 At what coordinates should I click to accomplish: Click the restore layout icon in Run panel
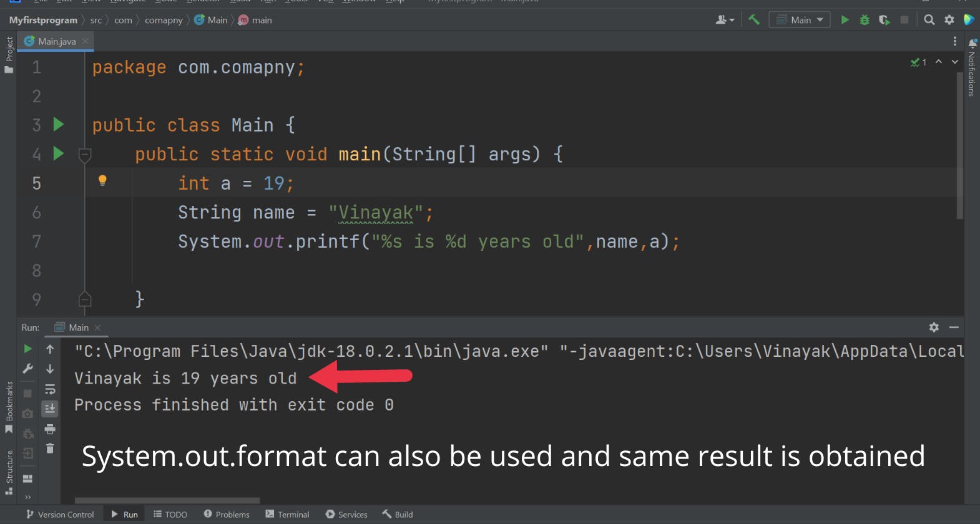pyautogui.click(x=27, y=478)
